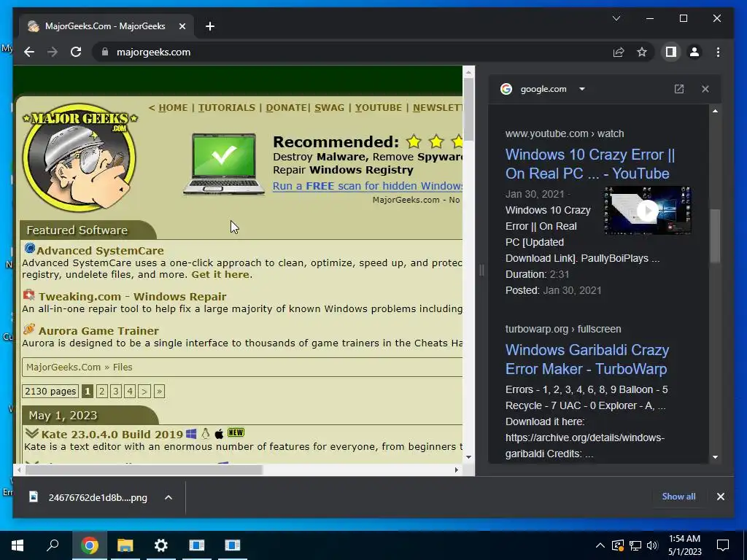Open the Advanced SystemCare link
Image resolution: width=747 pixels, height=560 pixels.
pos(100,251)
